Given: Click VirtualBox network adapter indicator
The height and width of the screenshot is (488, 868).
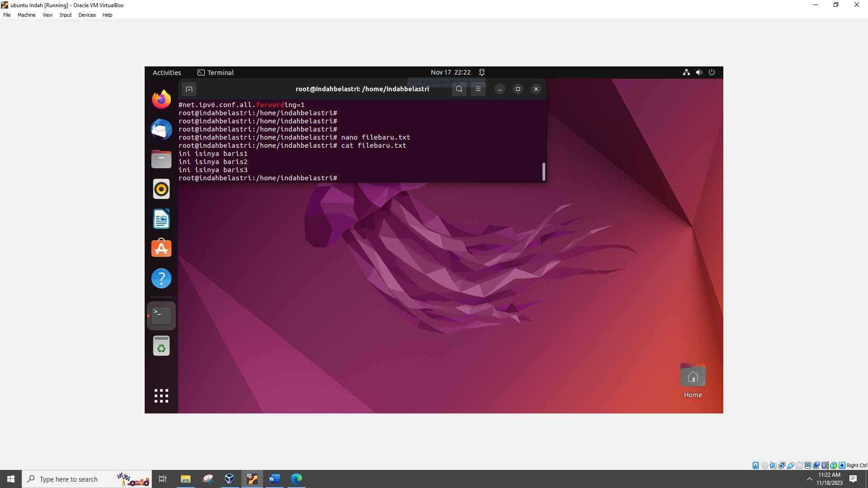Looking at the screenshot, I should 782,465.
